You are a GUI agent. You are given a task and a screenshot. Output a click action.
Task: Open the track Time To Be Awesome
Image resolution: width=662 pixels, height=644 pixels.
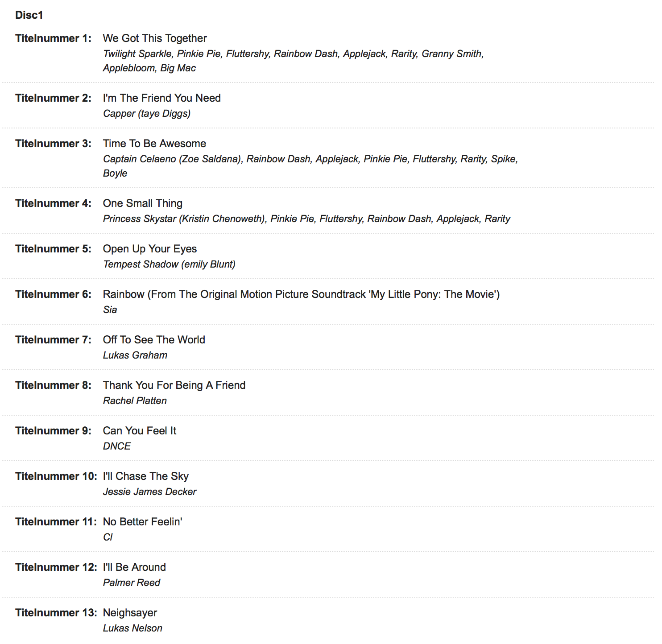point(154,144)
